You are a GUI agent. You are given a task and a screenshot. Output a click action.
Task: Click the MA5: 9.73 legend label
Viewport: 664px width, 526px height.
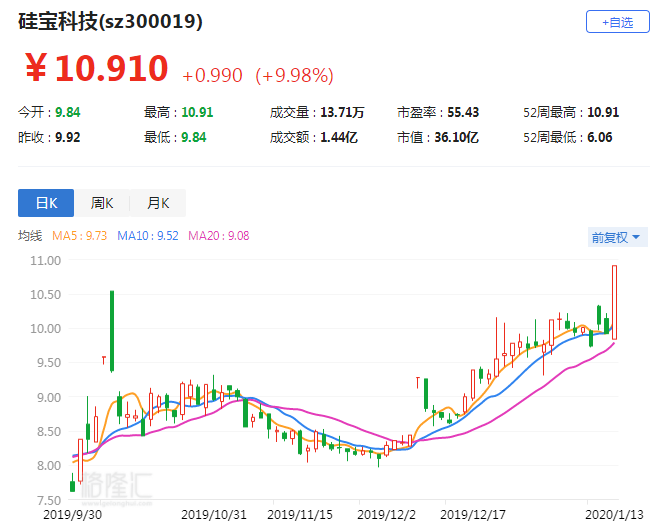click(x=80, y=235)
